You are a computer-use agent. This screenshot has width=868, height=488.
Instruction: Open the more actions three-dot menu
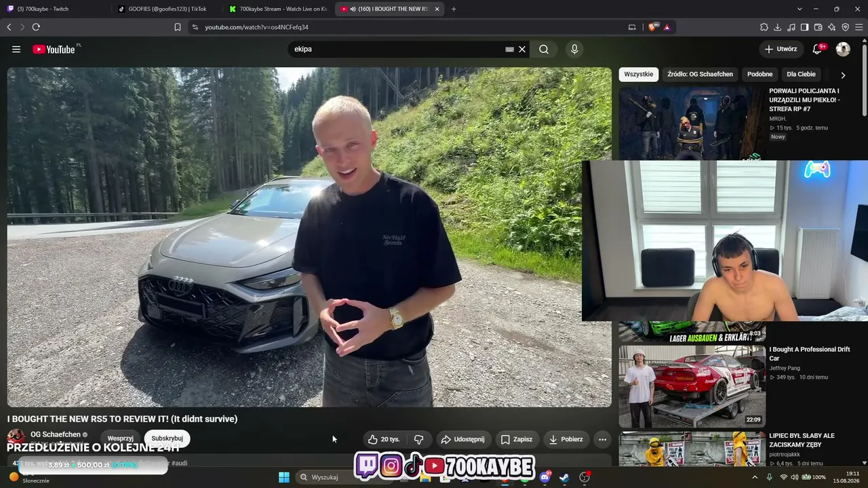pyautogui.click(x=602, y=439)
